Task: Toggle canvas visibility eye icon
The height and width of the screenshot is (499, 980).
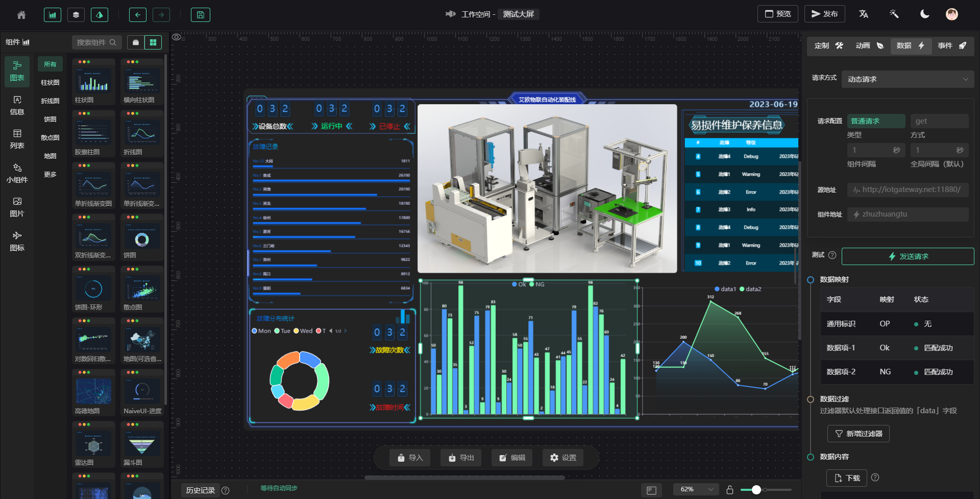Action: (x=177, y=37)
